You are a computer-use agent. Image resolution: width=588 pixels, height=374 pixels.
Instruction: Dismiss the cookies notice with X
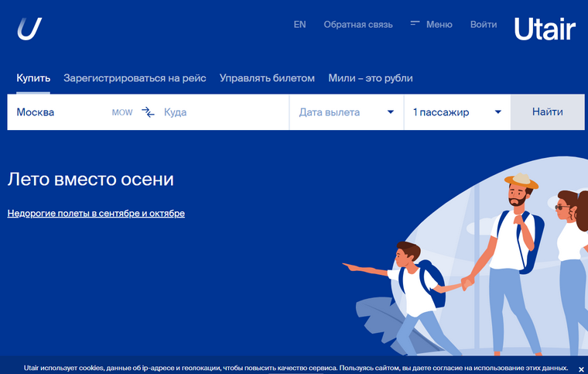tap(581, 369)
